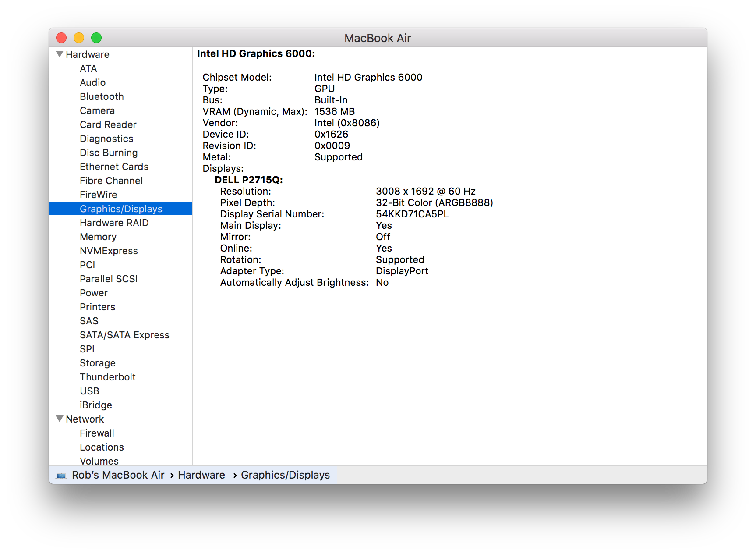Click the Device ID value 0x1626
The height and width of the screenshot is (554, 756).
332,134
